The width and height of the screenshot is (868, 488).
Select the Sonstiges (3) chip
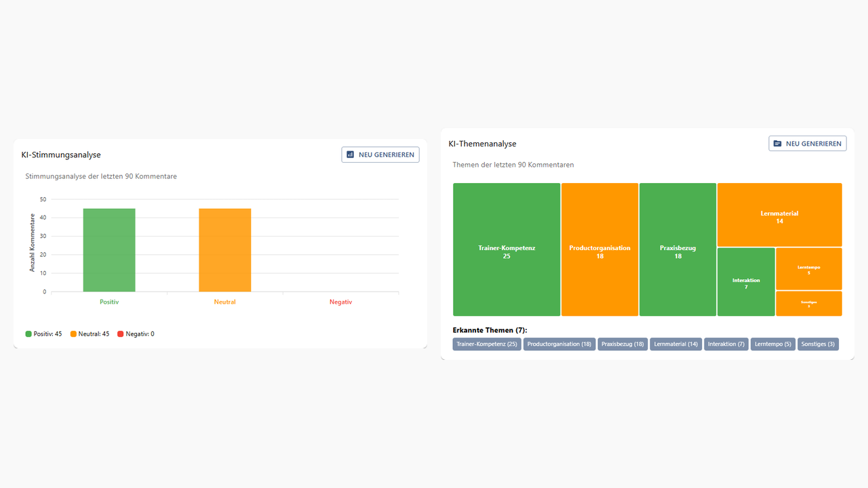pyautogui.click(x=818, y=344)
